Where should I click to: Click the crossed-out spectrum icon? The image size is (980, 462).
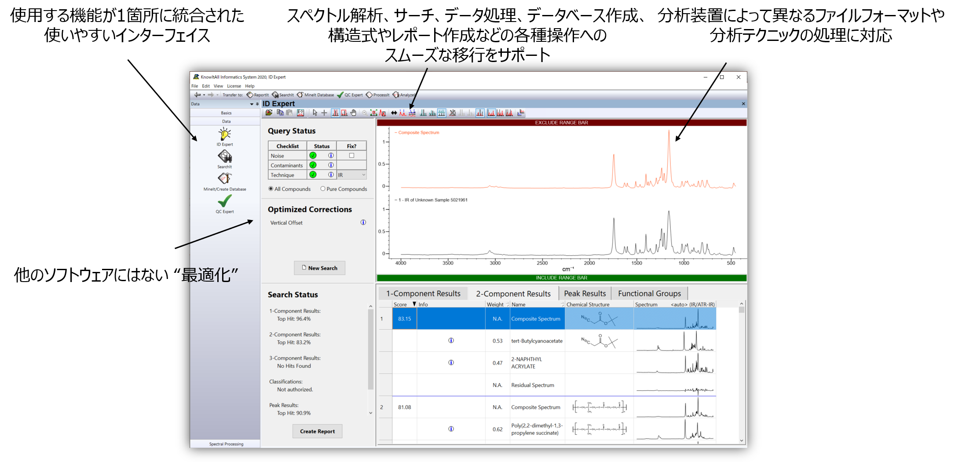tap(453, 113)
